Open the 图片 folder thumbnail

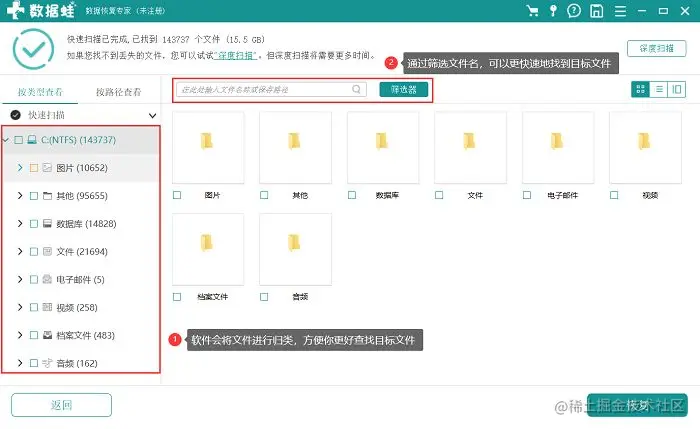208,147
